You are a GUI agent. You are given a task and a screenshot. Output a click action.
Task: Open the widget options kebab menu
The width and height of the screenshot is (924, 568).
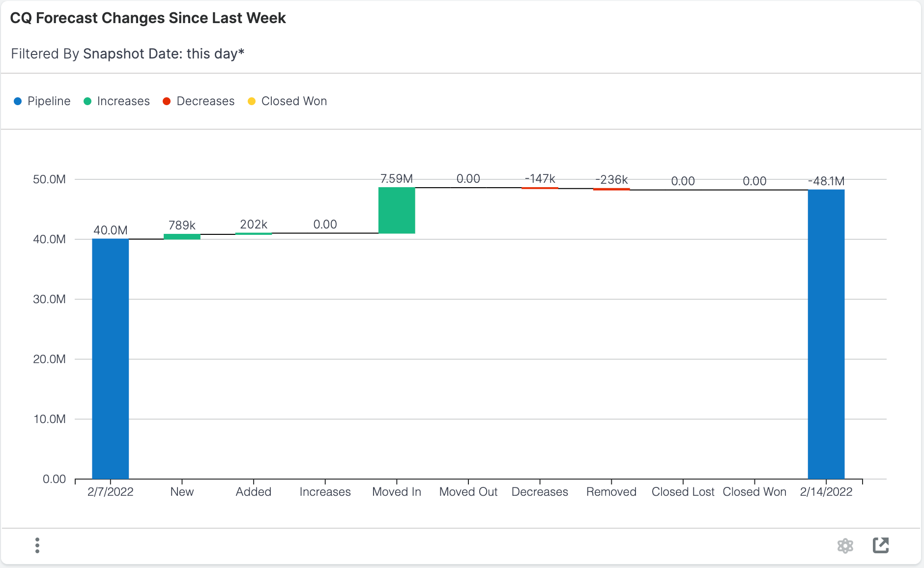point(37,545)
